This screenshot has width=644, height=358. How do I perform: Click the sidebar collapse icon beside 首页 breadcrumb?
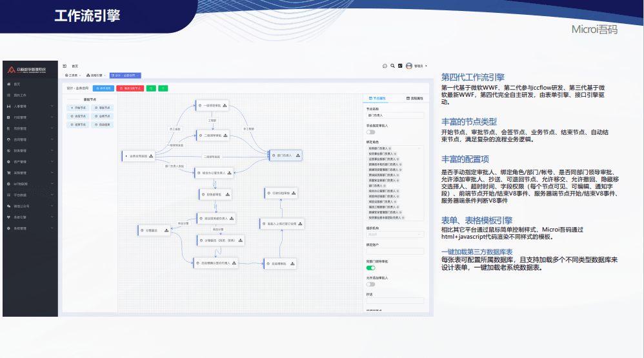[65, 66]
